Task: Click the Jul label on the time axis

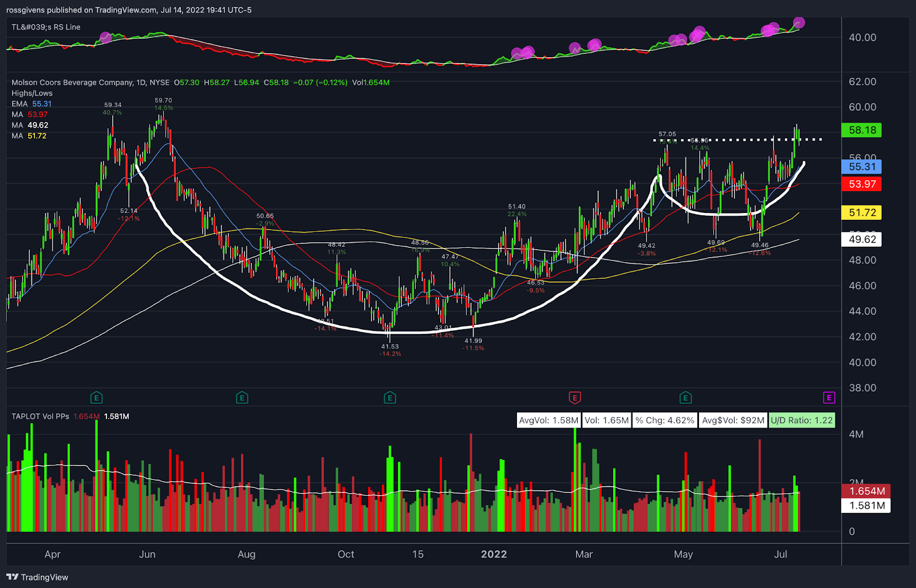Action: (x=780, y=554)
